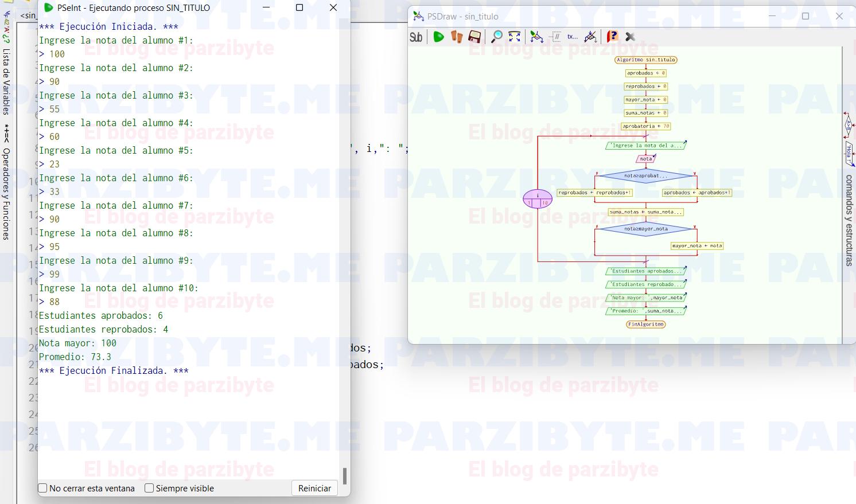Select the 'Algoritmo sin_titulo' start node

[646, 60]
